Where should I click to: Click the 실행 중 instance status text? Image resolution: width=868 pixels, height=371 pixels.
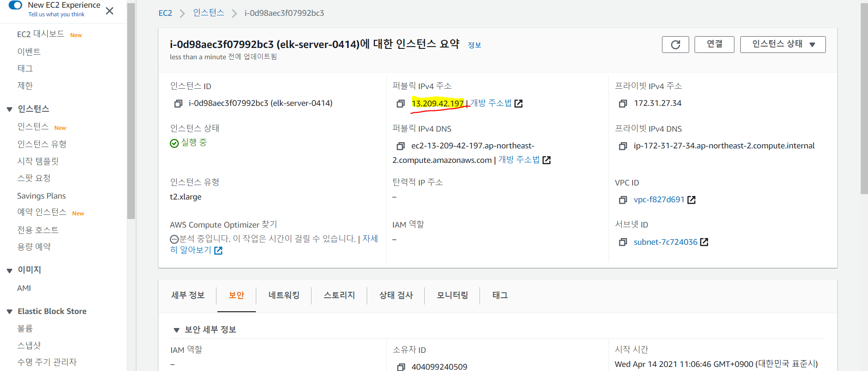[194, 143]
